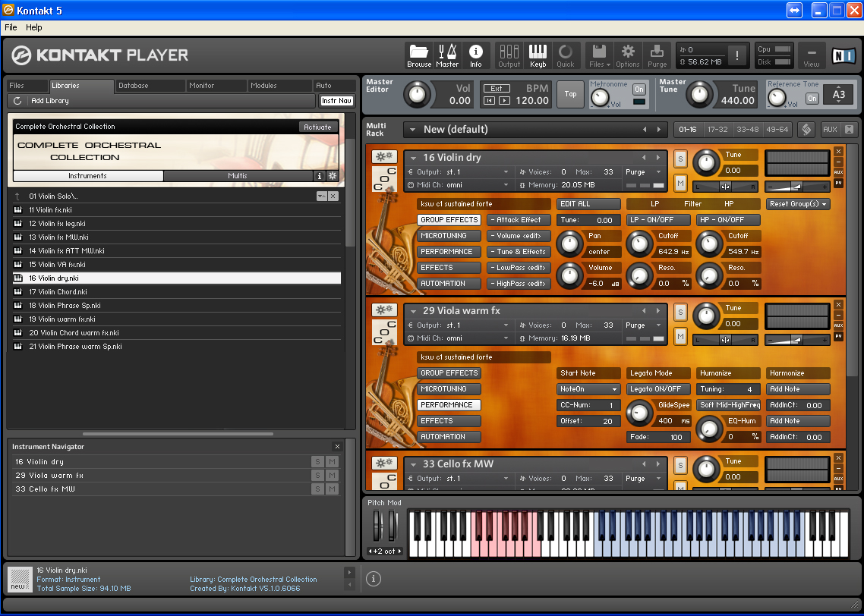This screenshot has height=616, width=864.
Task: Adjust the LP Cutoff knob
Action: pos(639,244)
